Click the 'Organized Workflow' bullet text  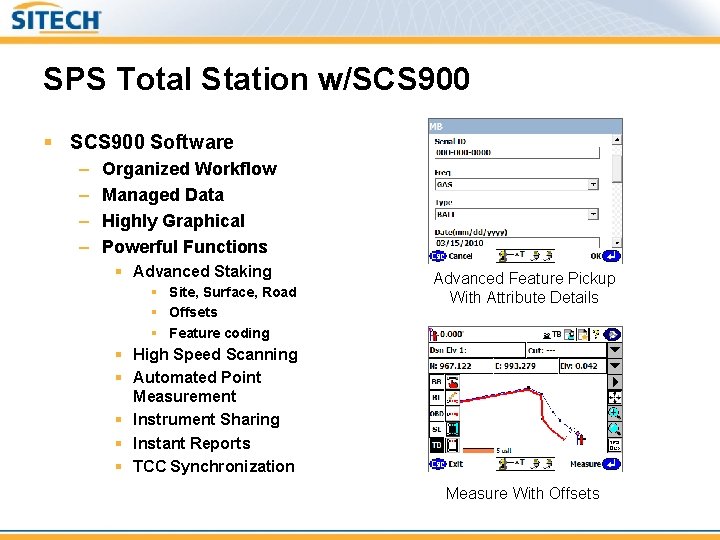189,169
